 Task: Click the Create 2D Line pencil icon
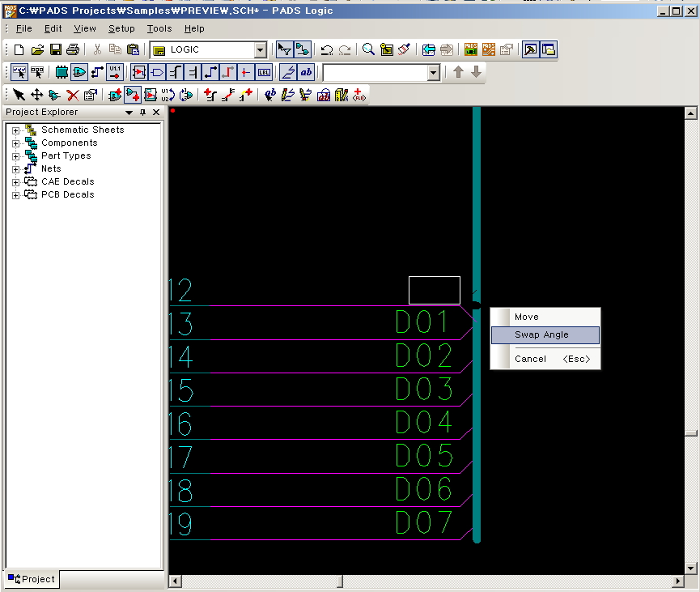point(288,95)
